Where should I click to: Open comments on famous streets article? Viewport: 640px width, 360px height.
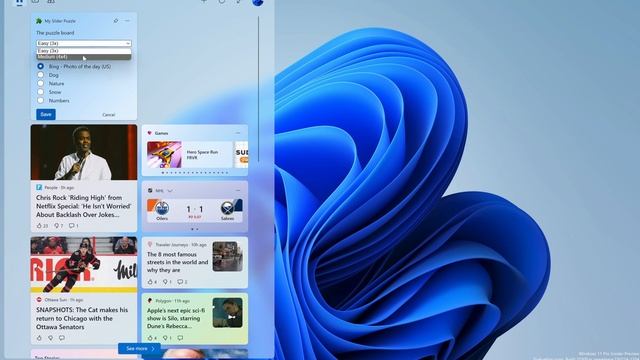pyautogui.click(x=180, y=282)
